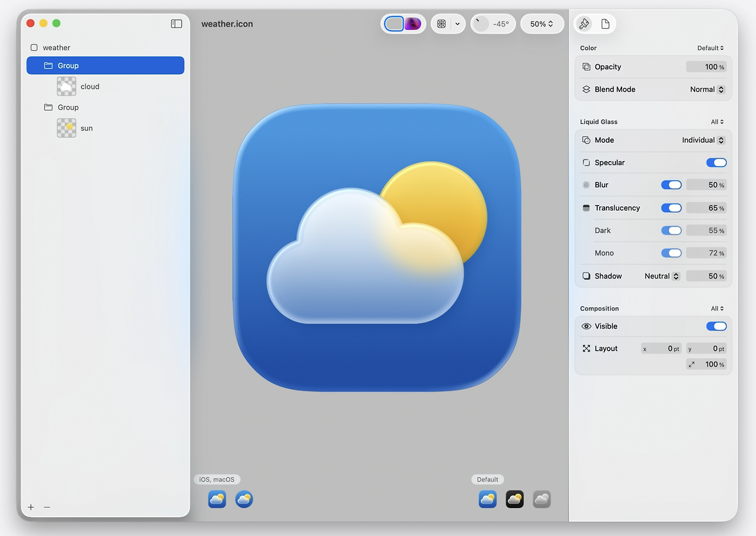Open the Color section Default popup
Image resolution: width=756 pixels, height=536 pixels.
click(711, 48)
